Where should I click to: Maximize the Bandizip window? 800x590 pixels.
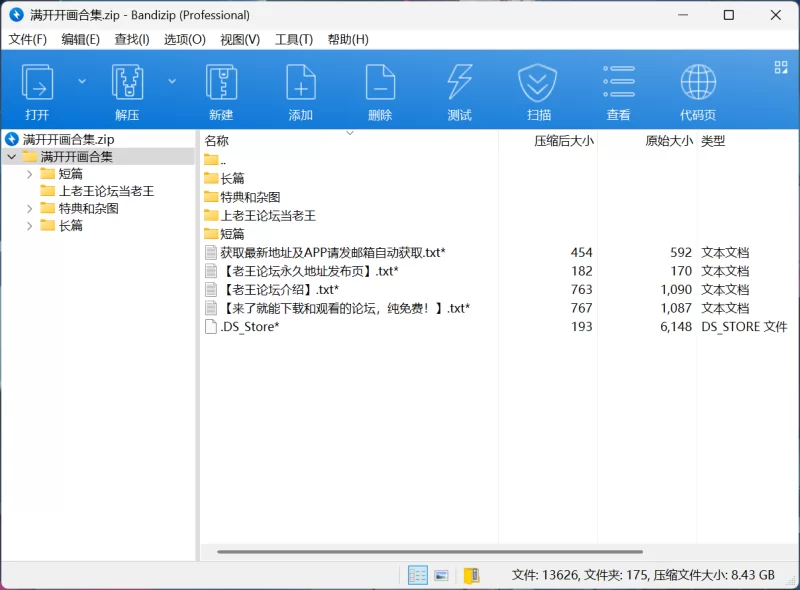729,15
